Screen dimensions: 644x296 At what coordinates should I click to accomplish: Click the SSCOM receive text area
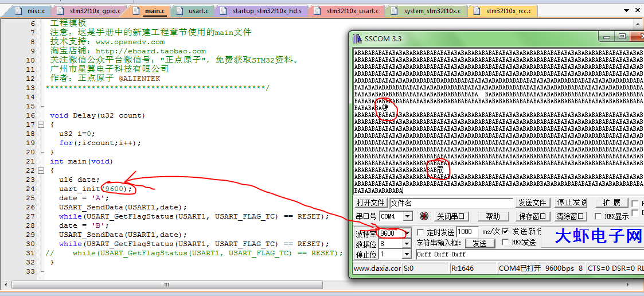coord(498,122)
